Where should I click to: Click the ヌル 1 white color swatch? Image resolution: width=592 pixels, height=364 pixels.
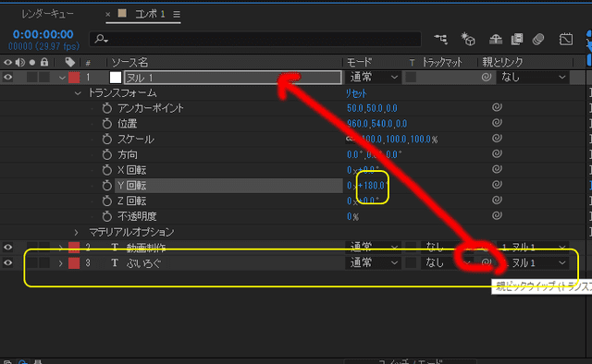(x=116, y=78)
